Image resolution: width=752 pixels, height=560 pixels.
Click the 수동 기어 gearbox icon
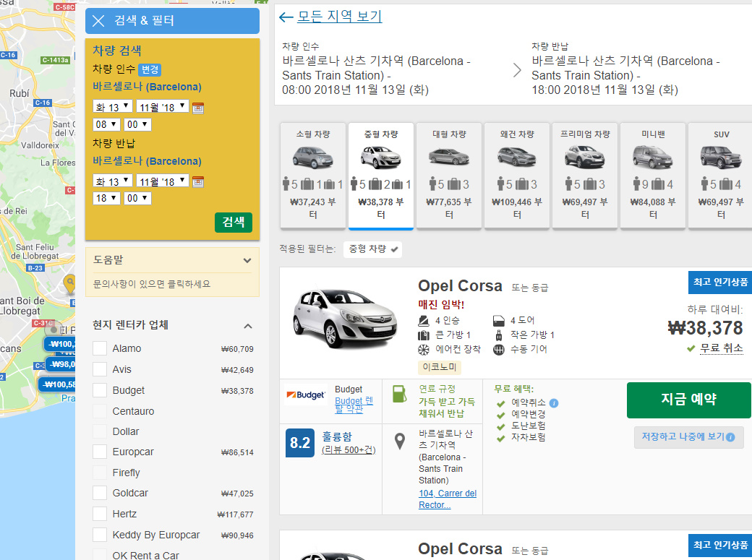click(499, 350)
